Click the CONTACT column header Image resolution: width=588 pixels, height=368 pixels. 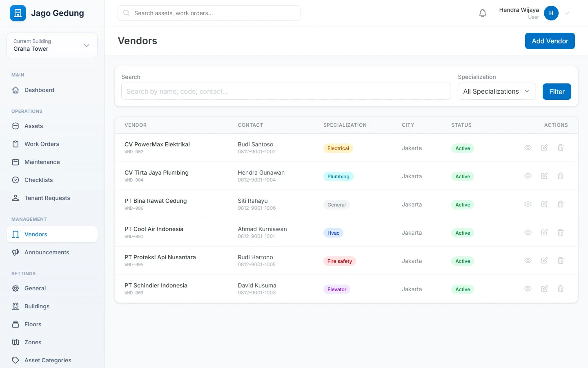[250, 125]
